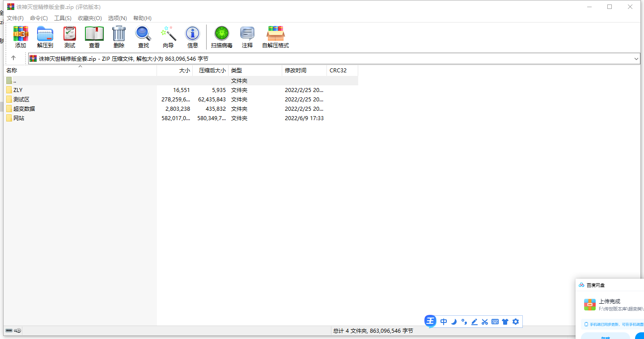Viewport: 644px width, 339px height.
Task: Open the 工具(S) menu
Action: pyautogui.click(x=63, y=18)
